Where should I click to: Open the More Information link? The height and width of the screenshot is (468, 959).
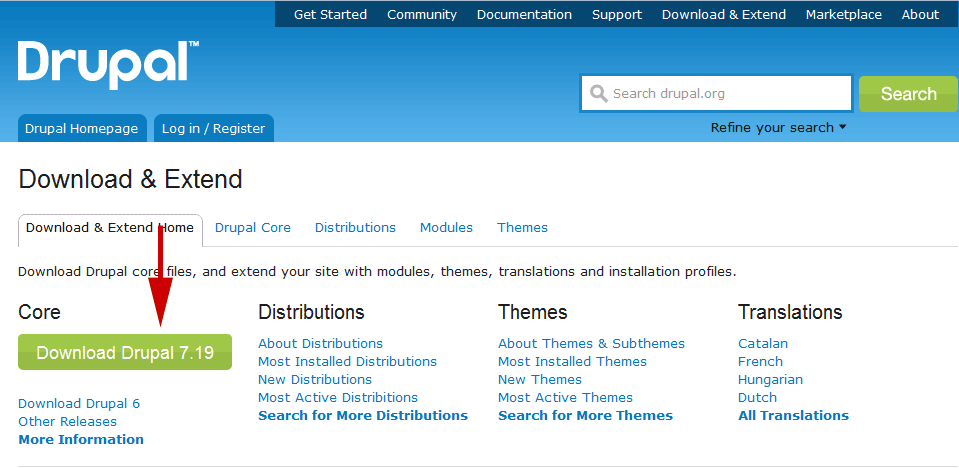point(81,439)
